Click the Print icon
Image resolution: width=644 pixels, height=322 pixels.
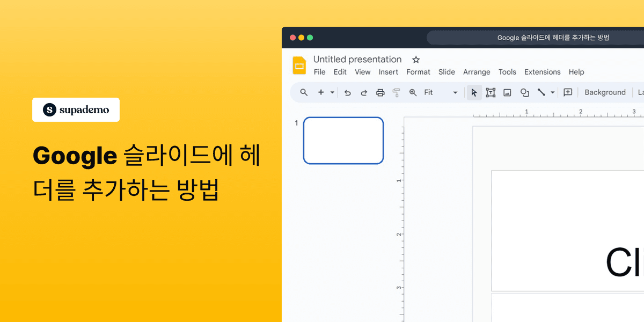(x=380, y=92)
